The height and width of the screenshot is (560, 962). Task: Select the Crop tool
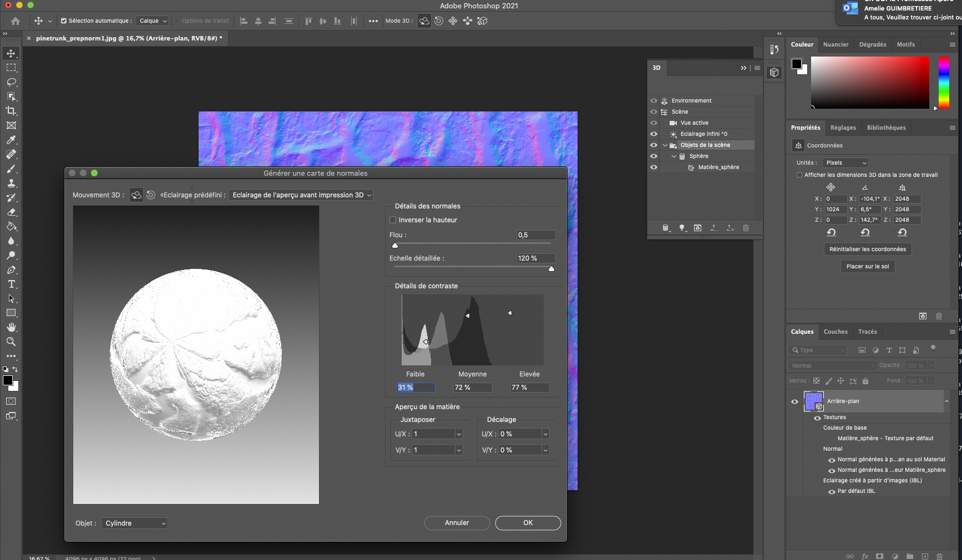coord(11,111)
